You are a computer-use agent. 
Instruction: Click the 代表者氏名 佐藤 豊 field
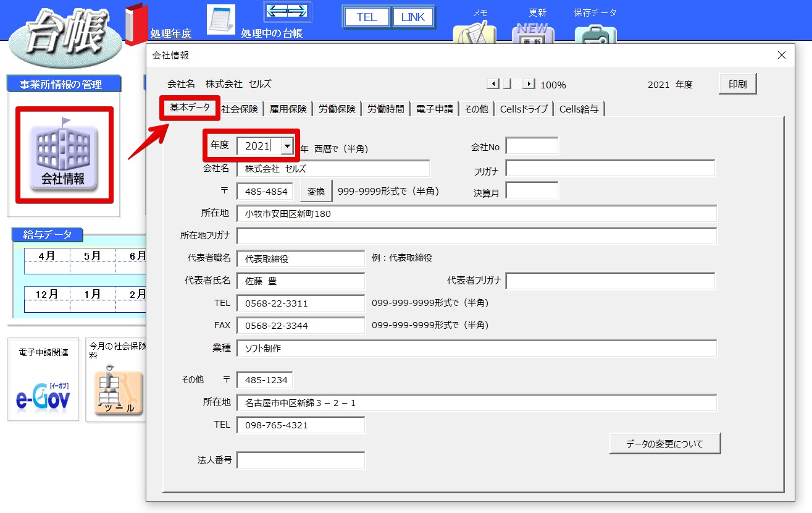tap(301, 281)
